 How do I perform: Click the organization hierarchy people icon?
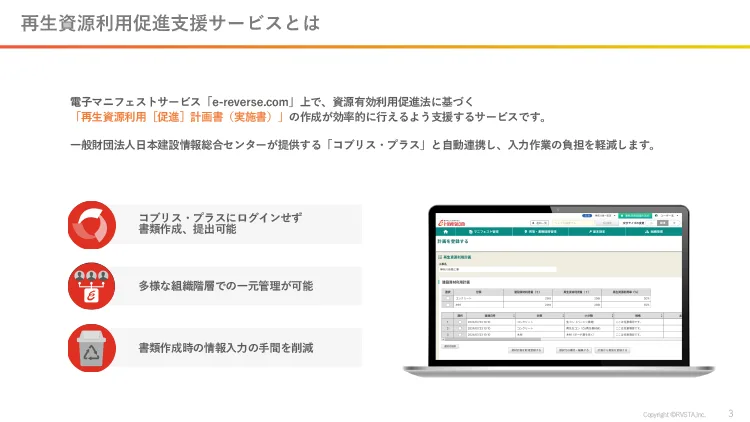(x=92, y=286)
